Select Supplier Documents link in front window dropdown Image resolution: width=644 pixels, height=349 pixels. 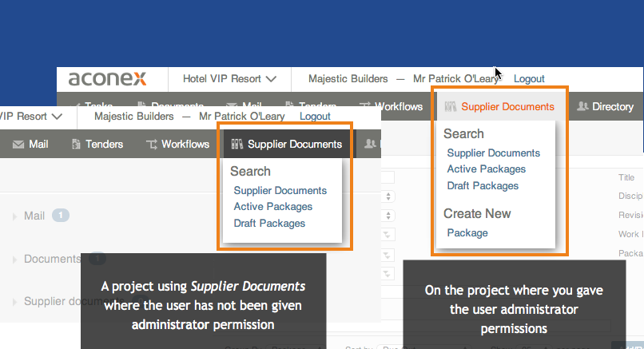(x=280, y=191)
